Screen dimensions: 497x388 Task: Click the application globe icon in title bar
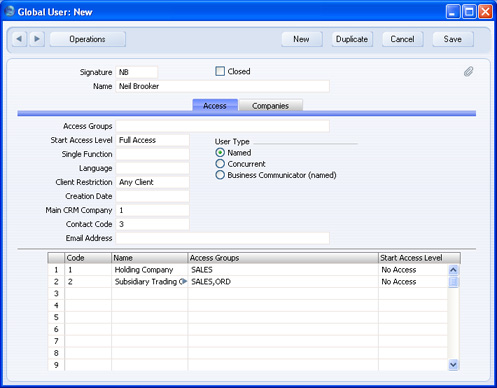point(10,11)
